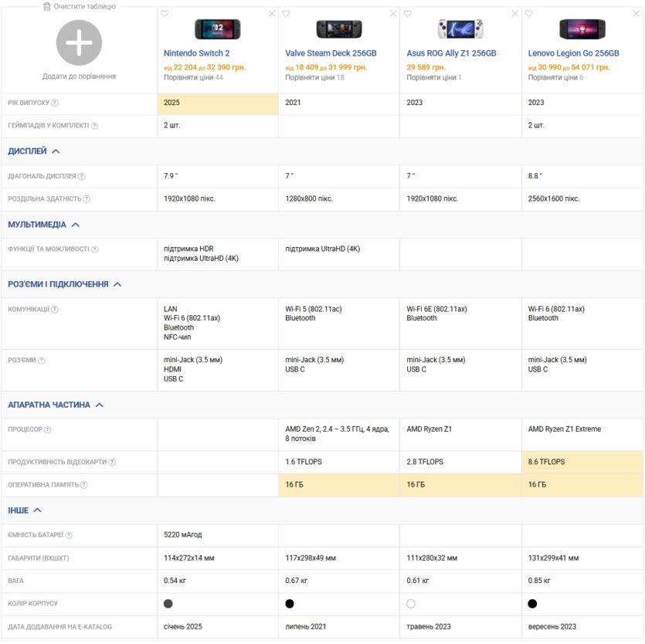Open help icon for КОМУНІКАЦІЇ
This screenshot has height=644, width=645.
click(54, 309)
